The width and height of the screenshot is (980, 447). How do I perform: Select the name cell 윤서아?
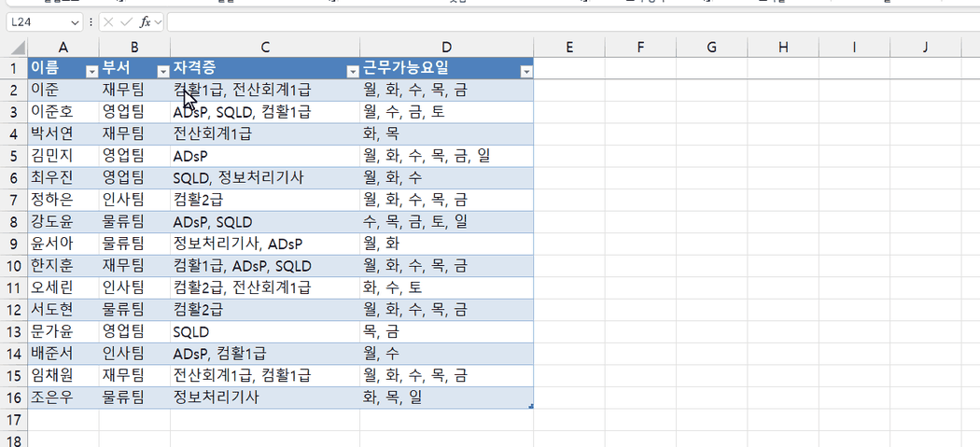coord(63,244)
